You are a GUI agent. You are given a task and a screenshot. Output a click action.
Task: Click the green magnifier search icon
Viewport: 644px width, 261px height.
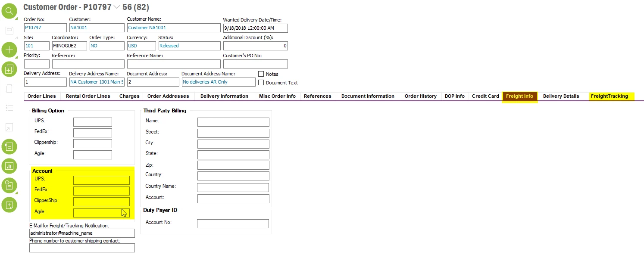pos(9,11)
